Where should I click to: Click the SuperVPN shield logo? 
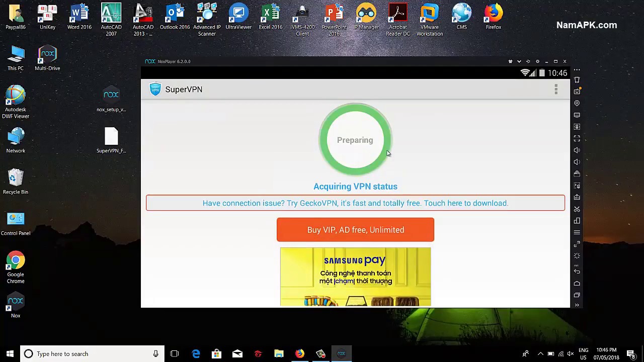[x=155, y=89]
